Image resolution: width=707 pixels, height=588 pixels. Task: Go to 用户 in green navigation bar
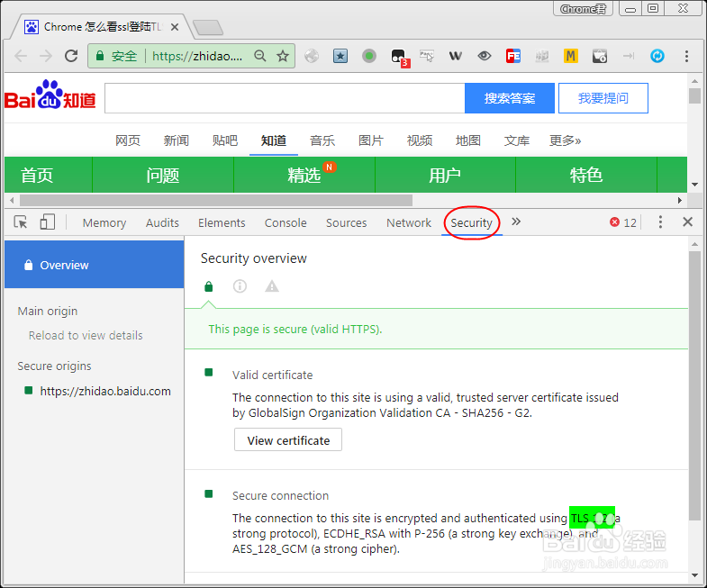pyautogui.click(x=445, y=175)
